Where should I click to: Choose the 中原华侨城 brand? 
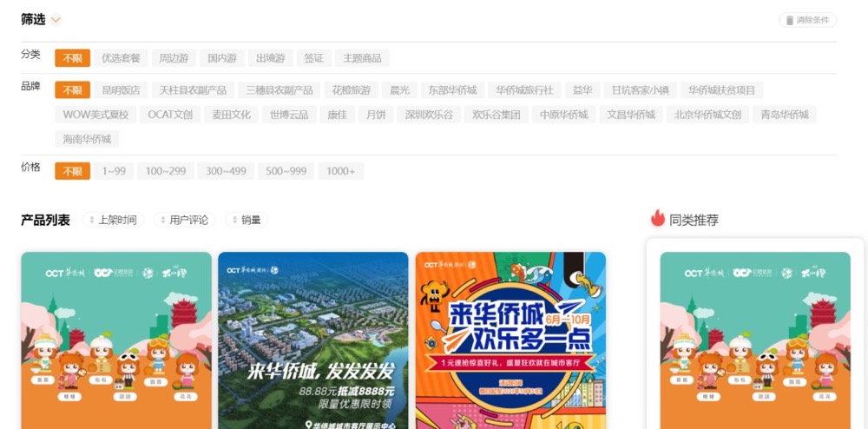coord(564,115)
